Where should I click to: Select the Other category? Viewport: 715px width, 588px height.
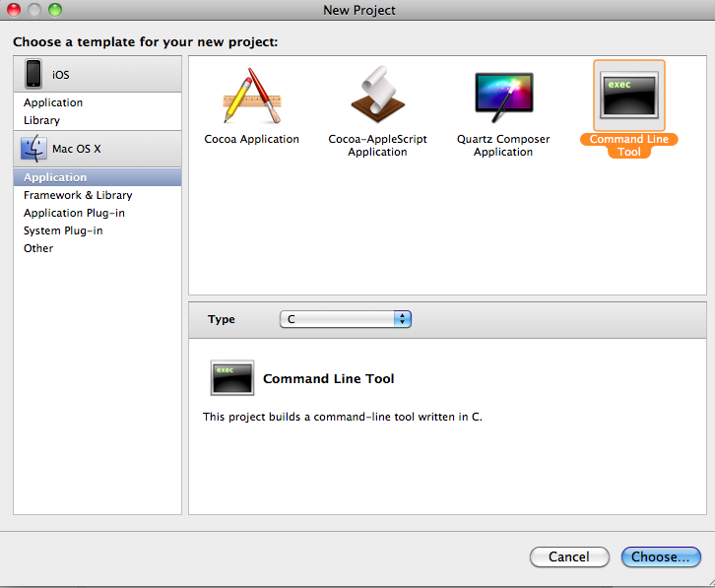38,248
